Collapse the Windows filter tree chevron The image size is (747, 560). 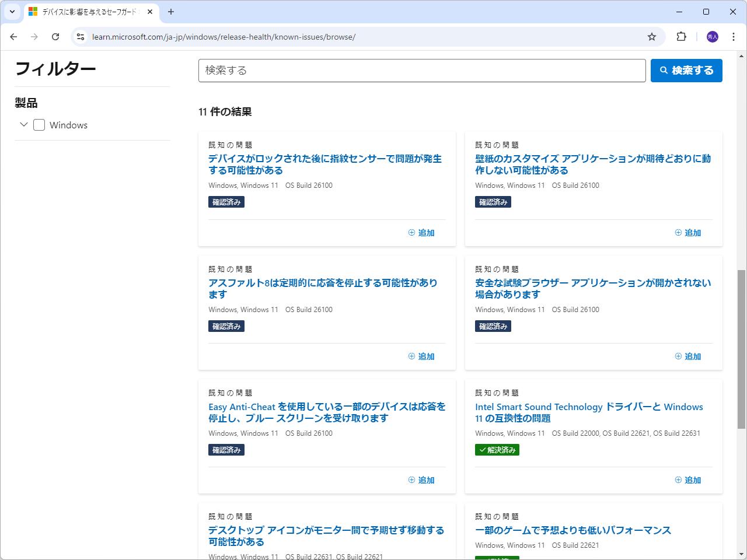[x=24, y=125]
